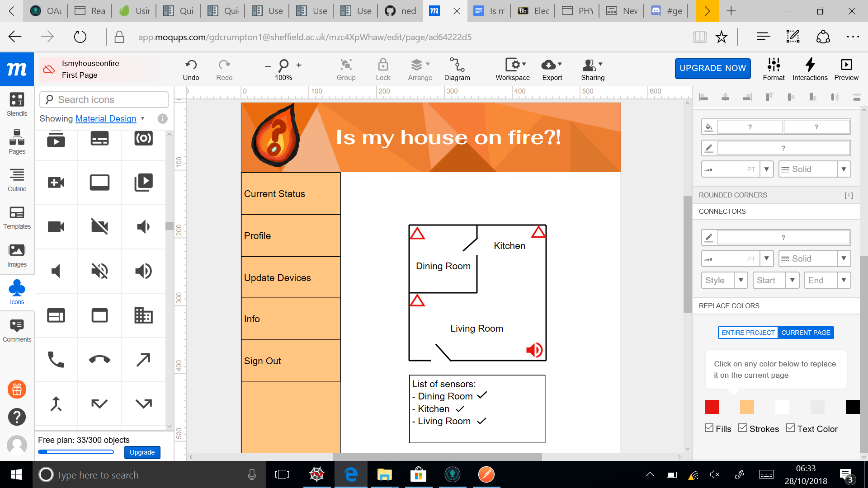Image resolution: width=868 pixels, height=488 pixels.
Task: Uncheck the Strokes checkbox
Action: coord(742,428)
